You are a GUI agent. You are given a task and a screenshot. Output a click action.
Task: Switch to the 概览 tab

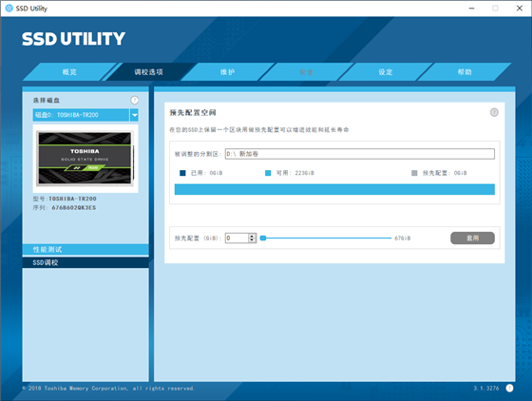pyautogui.click(x=69, y=71)
